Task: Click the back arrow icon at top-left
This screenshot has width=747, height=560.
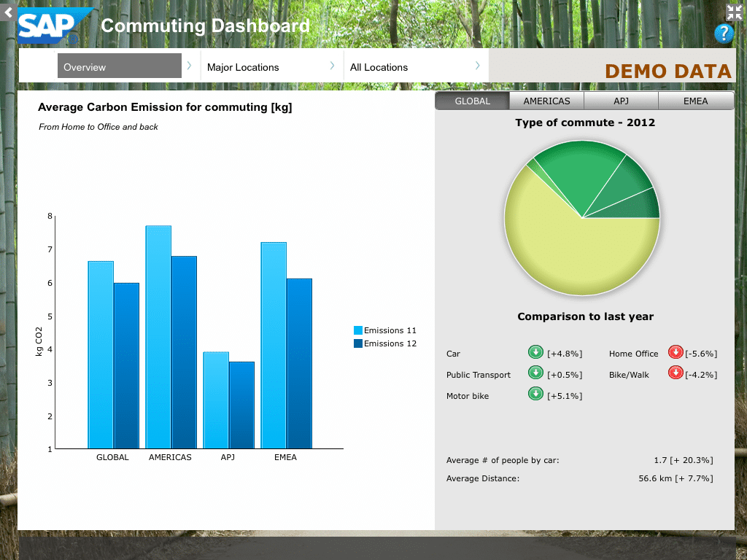Action: [x=8, y=12]
